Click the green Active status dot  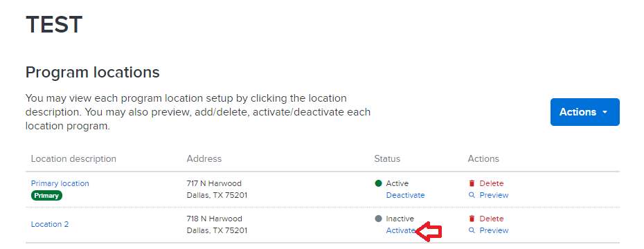tap(379, 183)
